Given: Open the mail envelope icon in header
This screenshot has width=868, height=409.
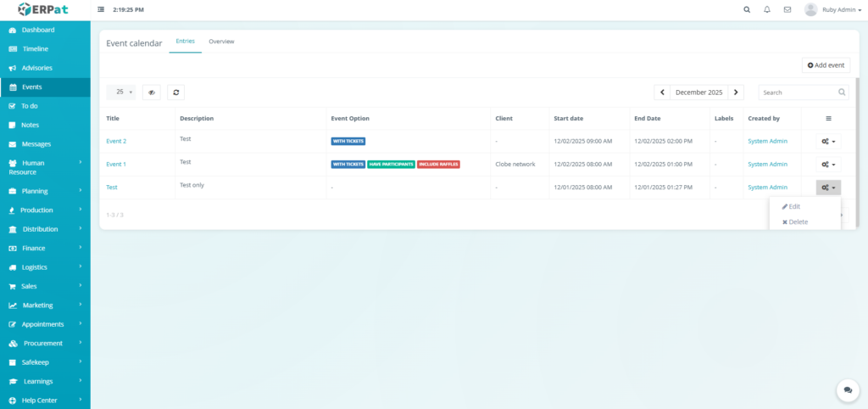Looking at the screenshot, I should coord(787,10).
